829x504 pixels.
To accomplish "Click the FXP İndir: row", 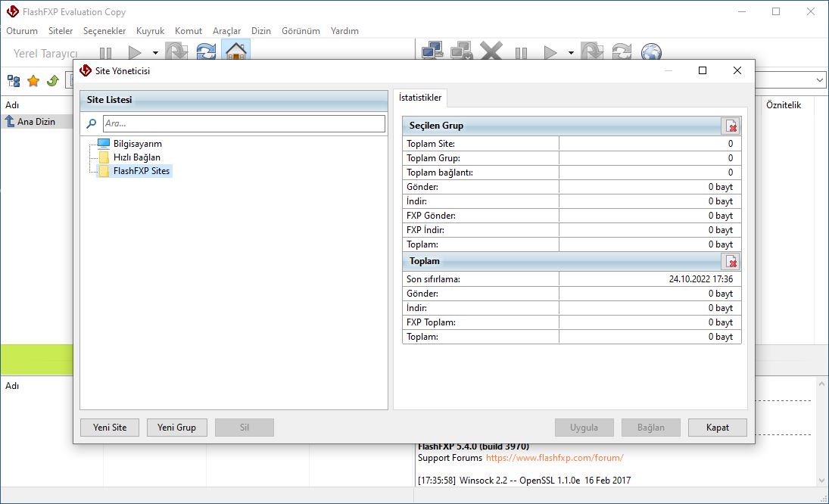I will click(572, 230).
